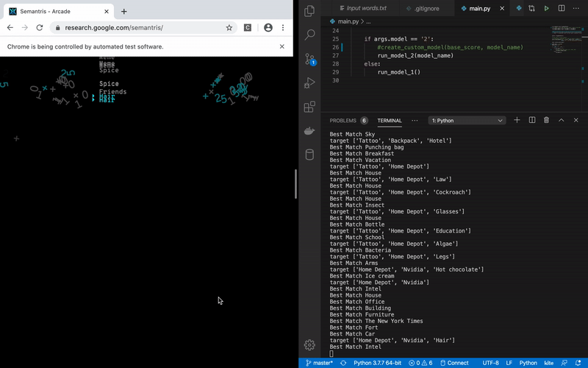Select the main.py editor tab
The height and width of the screenshot is (368, 588).
481,8
